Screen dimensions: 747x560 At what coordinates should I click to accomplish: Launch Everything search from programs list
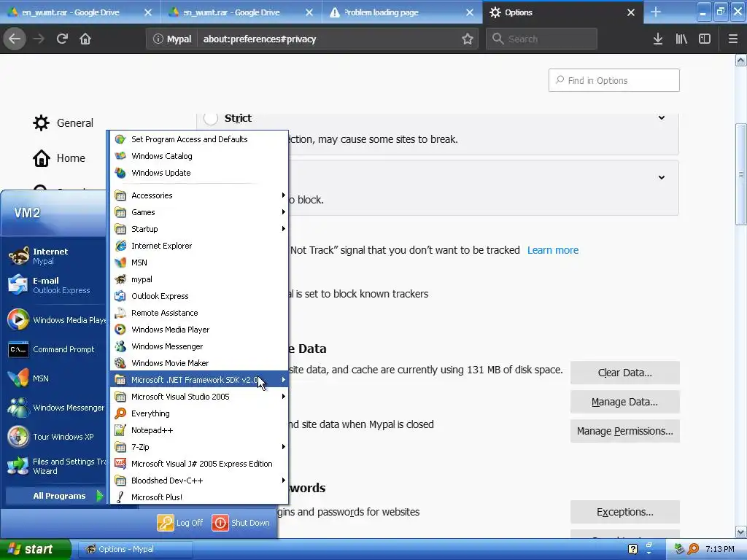[x=199, y=413]
